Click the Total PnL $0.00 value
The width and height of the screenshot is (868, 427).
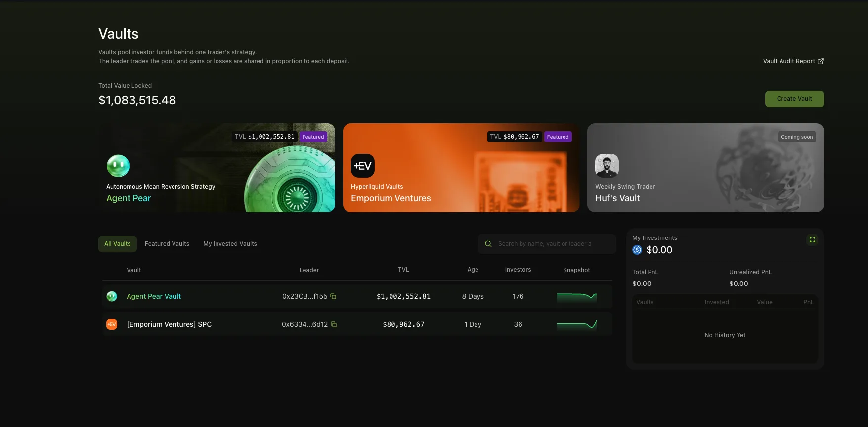(x=642, y=284)
